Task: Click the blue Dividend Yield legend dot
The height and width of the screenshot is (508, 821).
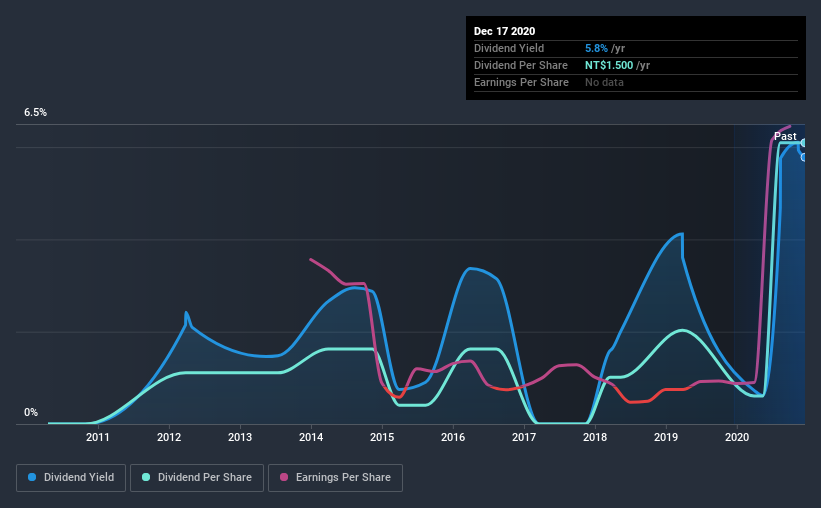Action: click(32, 477)
